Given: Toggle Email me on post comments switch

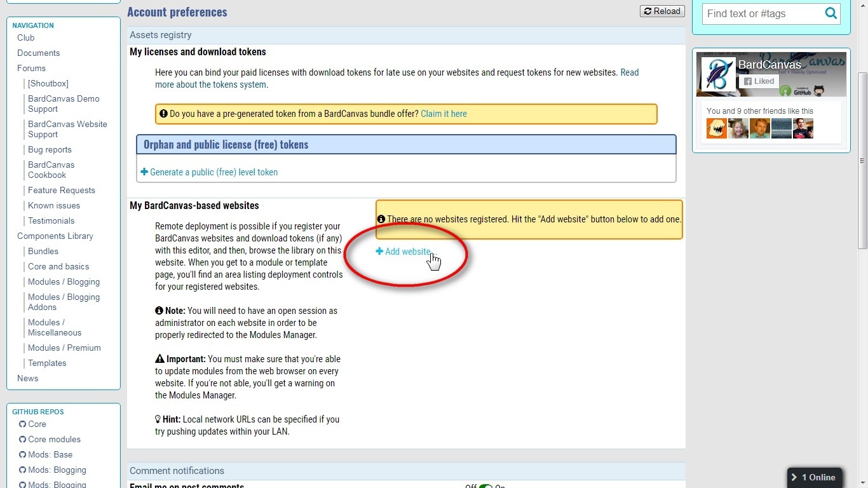Looking at the screenshot, I should [485, 486].
